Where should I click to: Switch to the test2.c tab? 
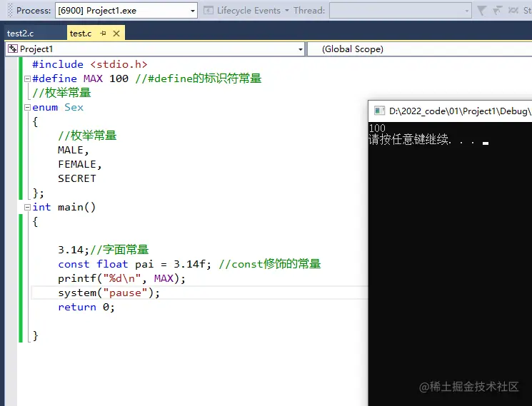[x=21, y=34]
